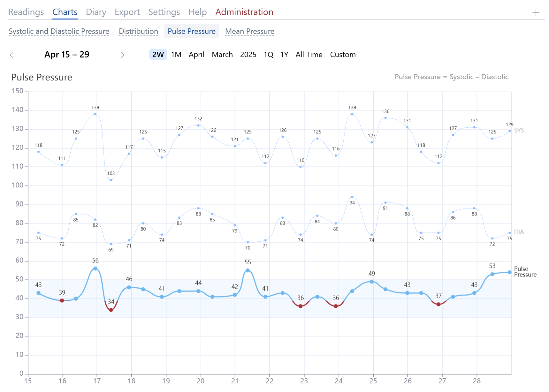Open the Mean Pressure chart
Viewport: 549px width, 392px height.
[x=249, y=31]
